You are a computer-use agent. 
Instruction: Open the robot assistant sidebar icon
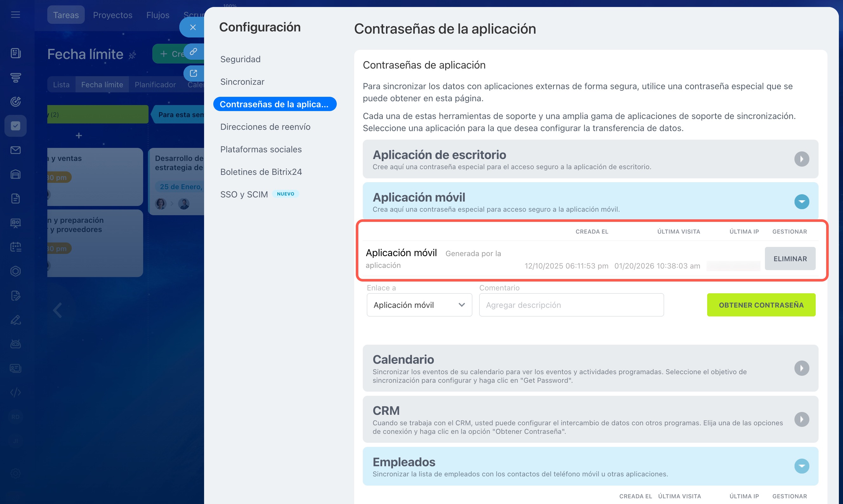tap(15, 344)
